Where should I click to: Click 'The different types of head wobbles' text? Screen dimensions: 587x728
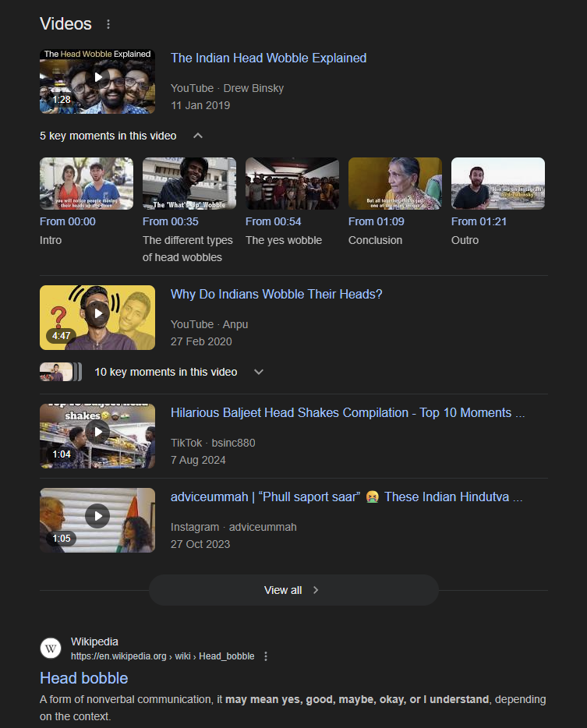pyautogui.click(x=188, y=249)
